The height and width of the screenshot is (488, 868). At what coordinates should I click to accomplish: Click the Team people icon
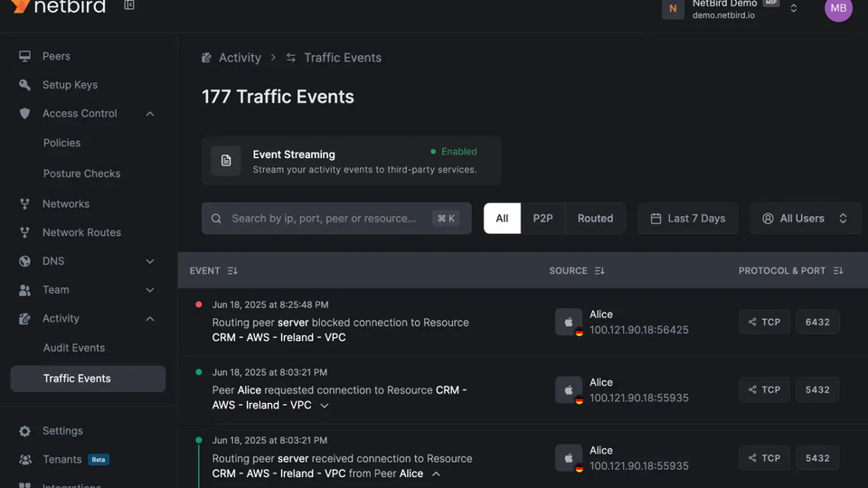(24, 290)
